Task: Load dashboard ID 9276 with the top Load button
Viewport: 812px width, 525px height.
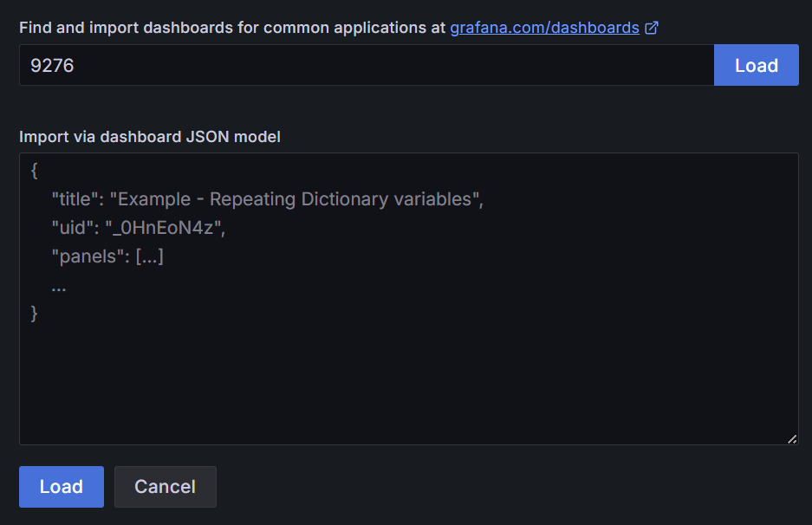Action: click(x=756, y=65)
